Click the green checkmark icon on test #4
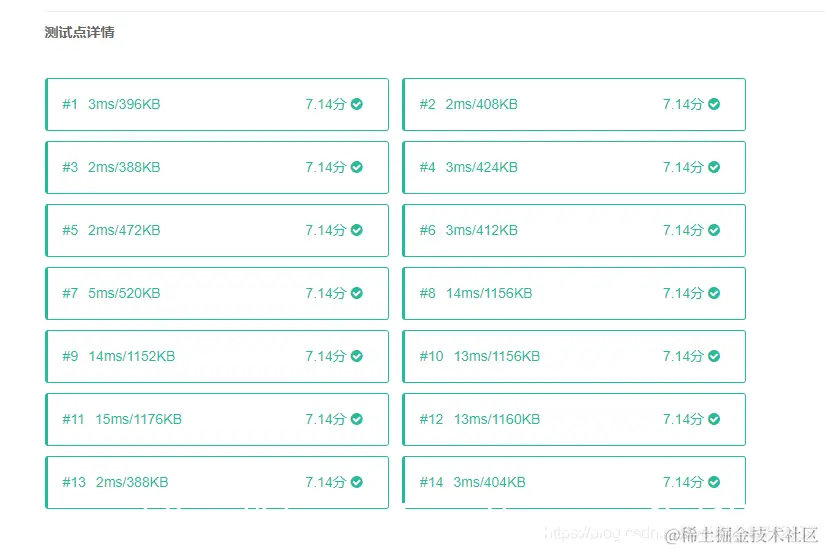Image resolution: width=825 pixels, height=551 pixels. [714, 167]
